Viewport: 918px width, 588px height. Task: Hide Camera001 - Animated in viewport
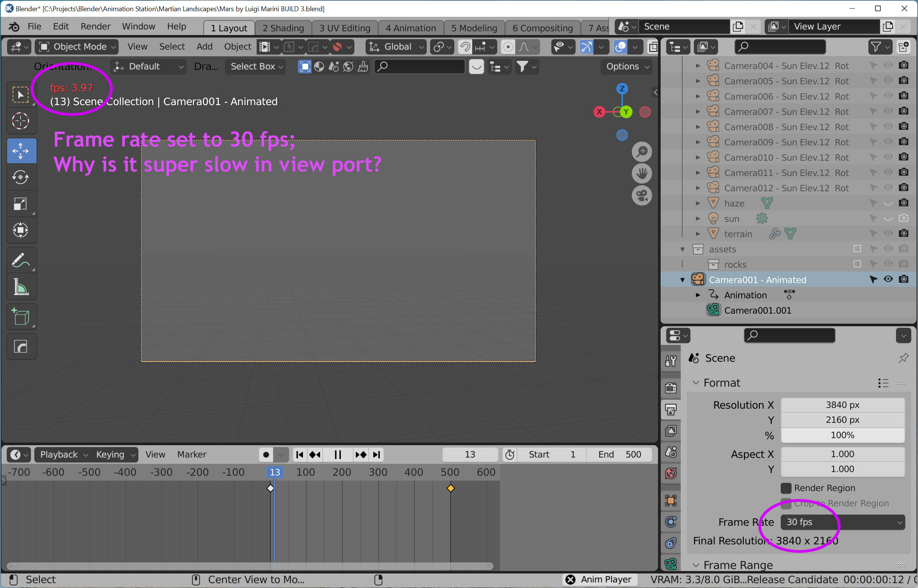(x=888, y=280)
